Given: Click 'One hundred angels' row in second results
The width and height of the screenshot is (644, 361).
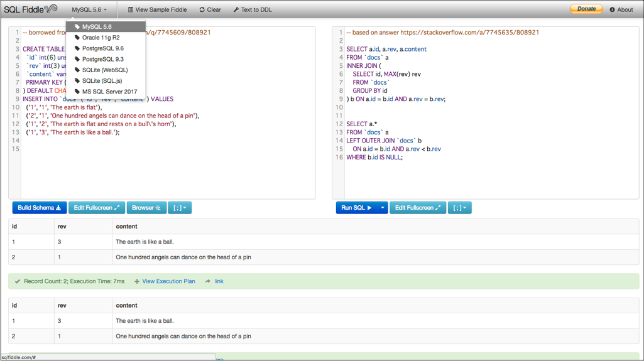Looking at the screenshot, I should point(324,336).
